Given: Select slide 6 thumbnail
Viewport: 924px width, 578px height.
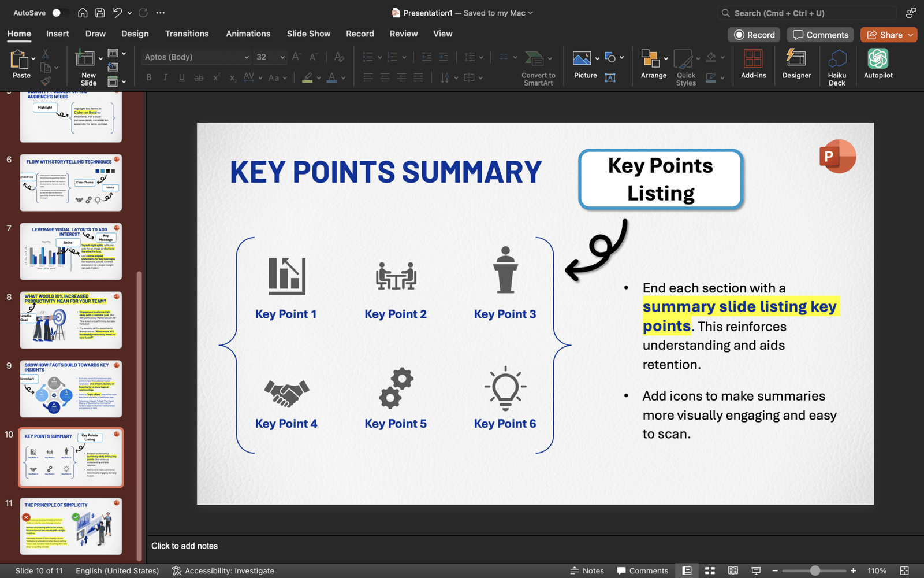Looking at the screenshot, I should (70, 183).
